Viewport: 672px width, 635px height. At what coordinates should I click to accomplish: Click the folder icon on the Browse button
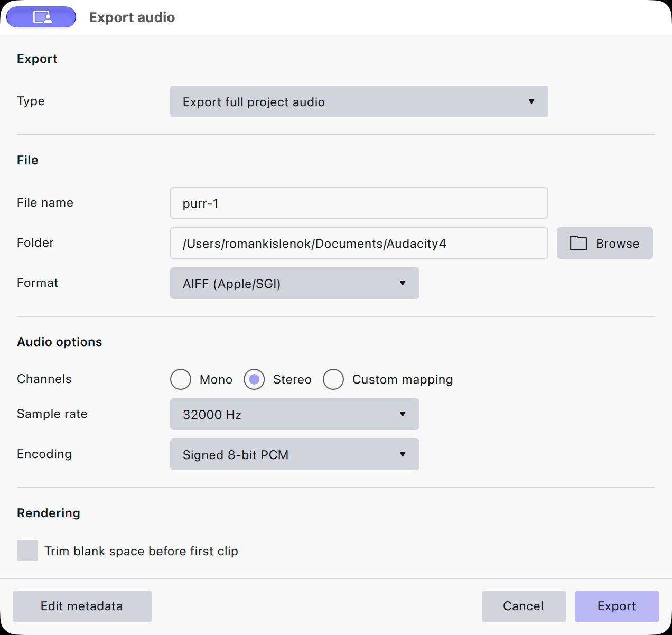[578, 243]
